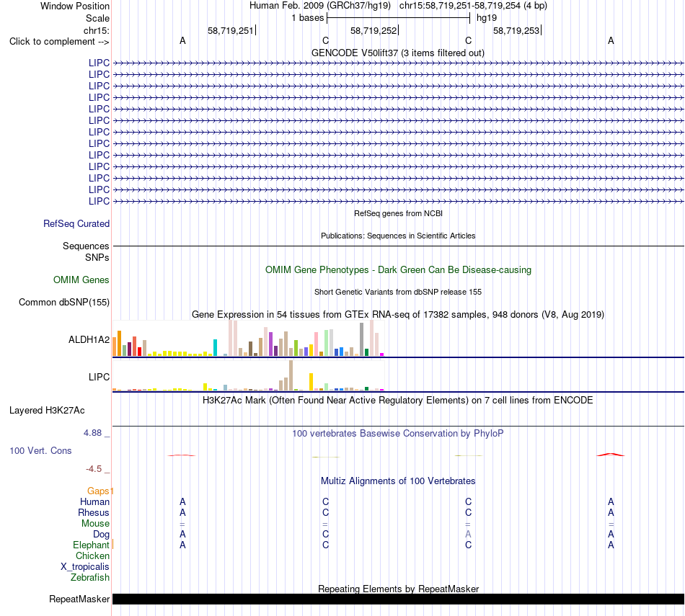Select the Zebrafish alignment row label
The image size is (685, 616).
(89, 578)
